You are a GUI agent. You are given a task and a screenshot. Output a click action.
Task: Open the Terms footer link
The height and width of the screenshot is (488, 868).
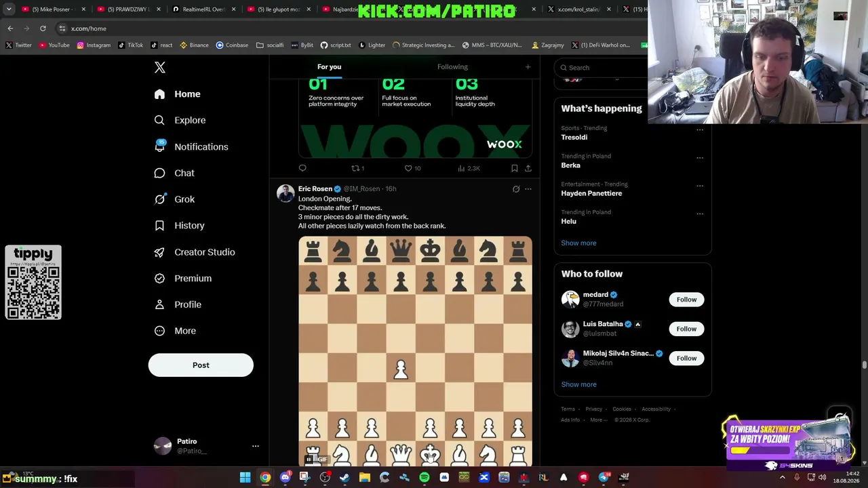click(568, 409)
